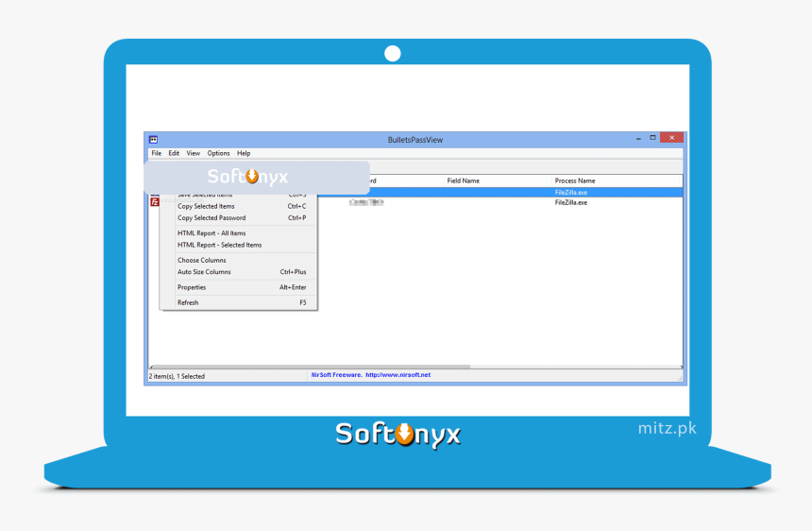Viewport: 812px width, 531px height.
Task: Minimize the BulletsPassView window
Action: 638,138
